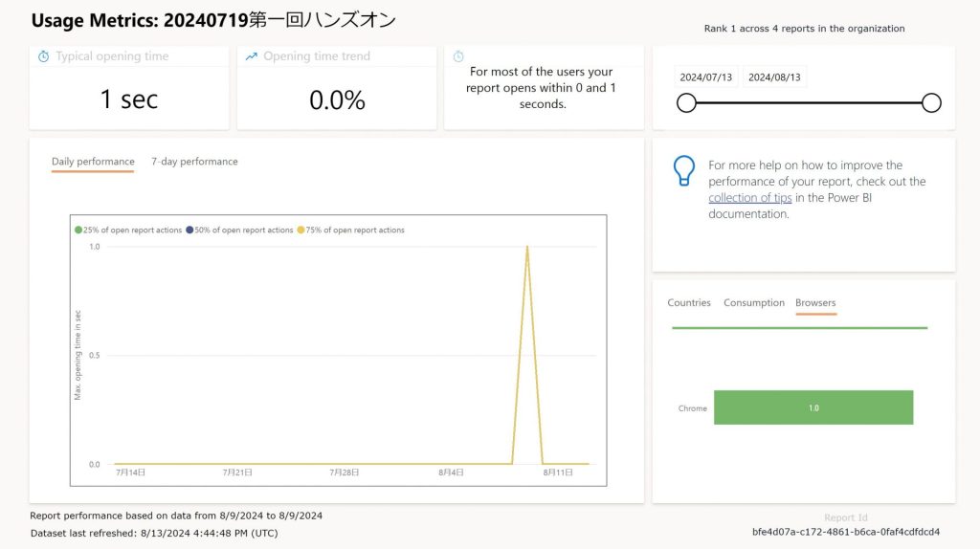The height and width of the screenshot is (549, 980).
Task: Click the Report Id value text
Action: point(846,532)
